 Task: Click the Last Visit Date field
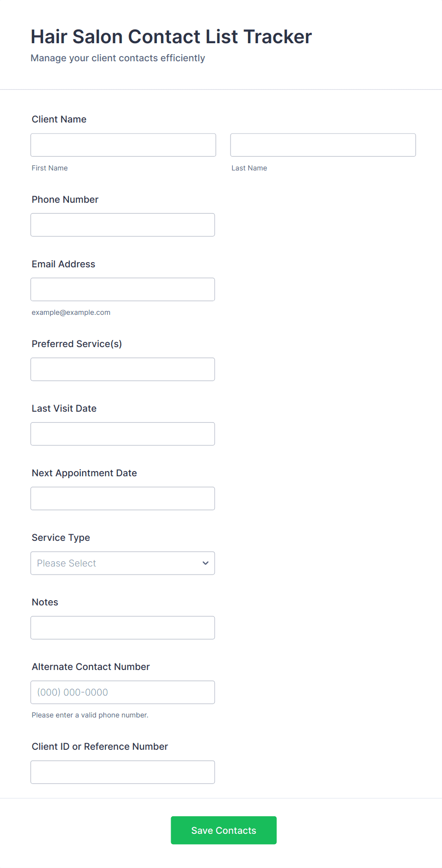123,434
